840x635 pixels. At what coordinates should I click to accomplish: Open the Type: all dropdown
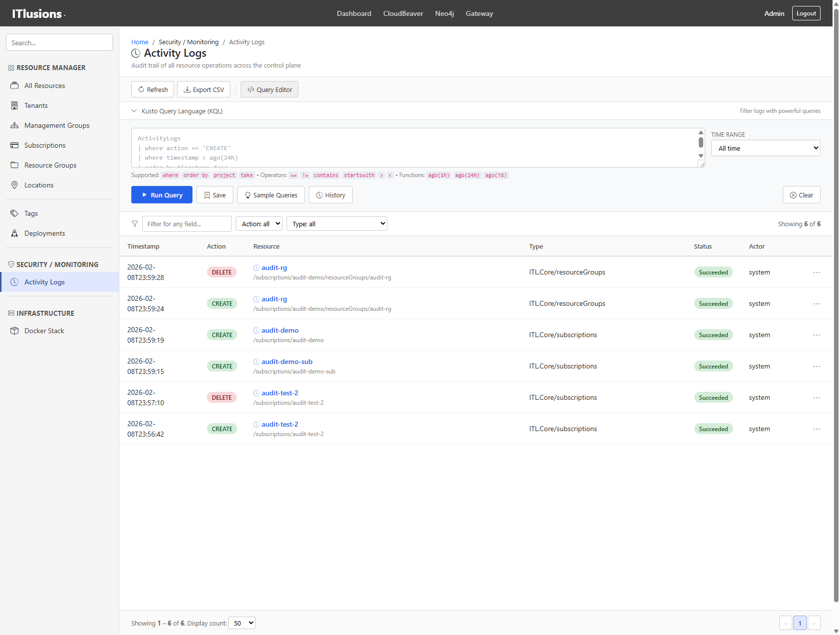336,223
